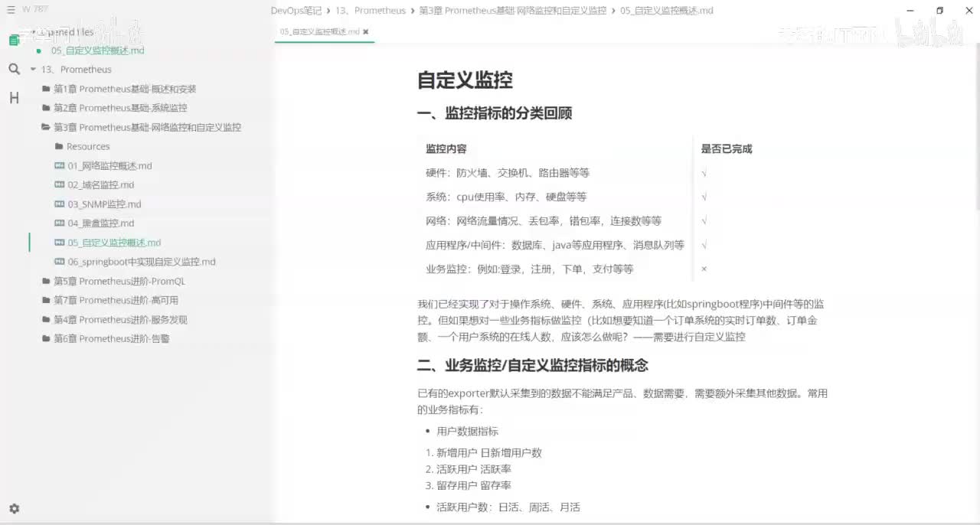Click markdown icon of 04_黑盒监控.md
Image resolution: width=980 pixels, height=525 pixels.
(60, 223)
